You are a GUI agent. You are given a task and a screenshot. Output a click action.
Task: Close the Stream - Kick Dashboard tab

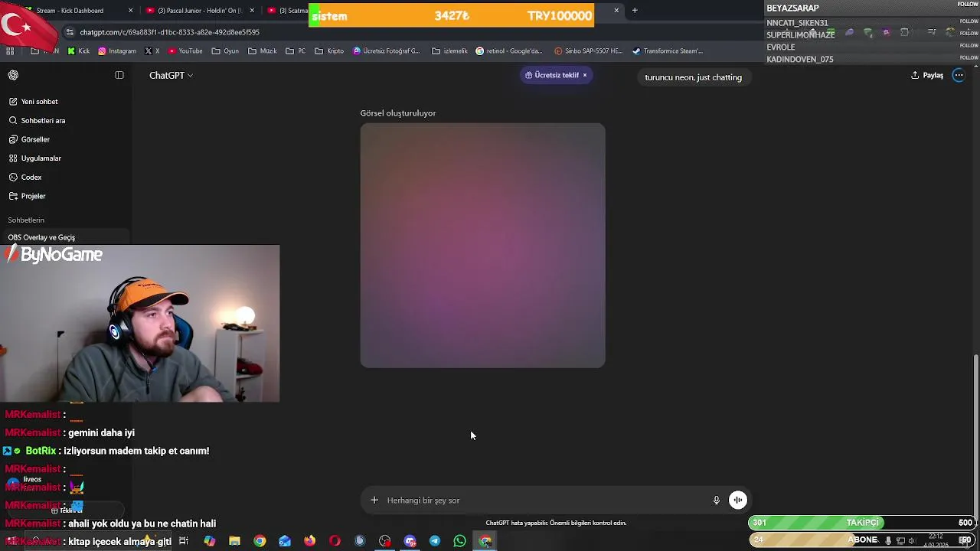click(130, 11)
